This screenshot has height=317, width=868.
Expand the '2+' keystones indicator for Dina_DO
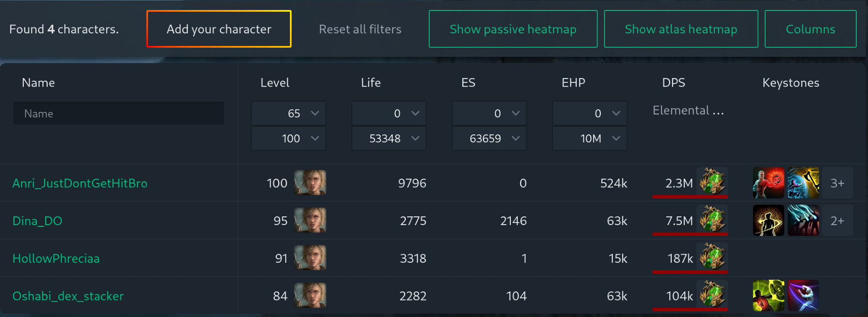click(x=838, y=221)
